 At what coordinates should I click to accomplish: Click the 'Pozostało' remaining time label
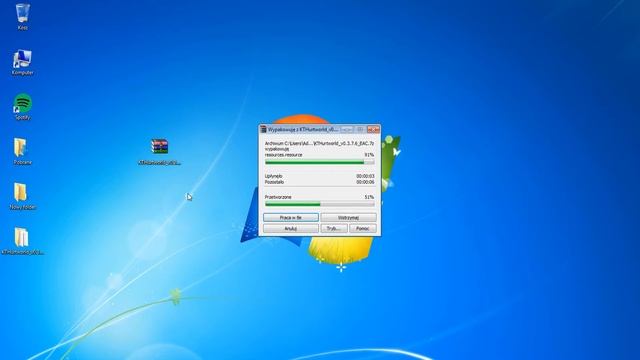tap(274, 182)
